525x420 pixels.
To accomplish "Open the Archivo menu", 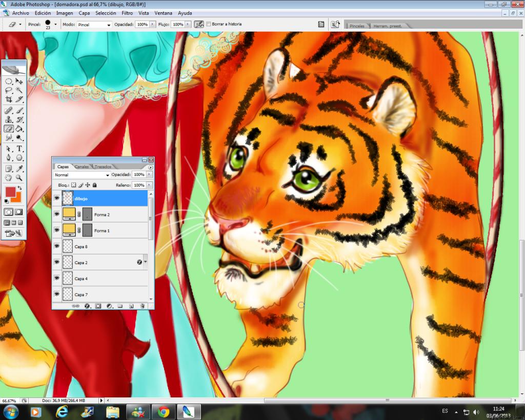I will pyautogui.click(x=21, y=13).
